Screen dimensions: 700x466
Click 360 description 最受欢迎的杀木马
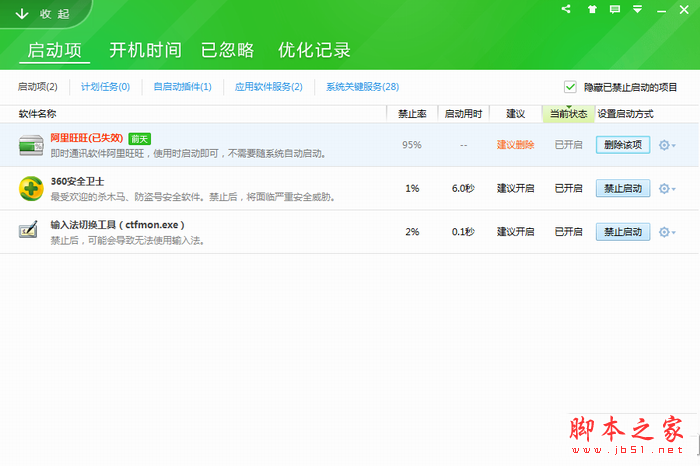[x=193, y=197]
